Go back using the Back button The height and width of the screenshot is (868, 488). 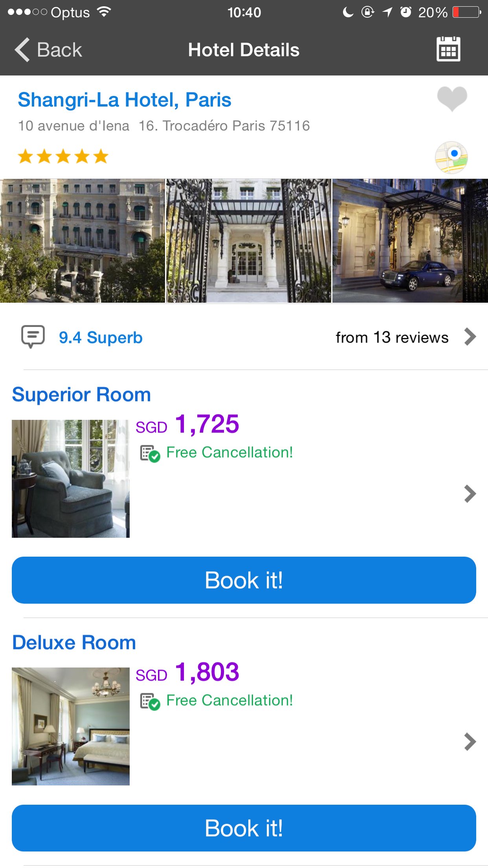49,50
